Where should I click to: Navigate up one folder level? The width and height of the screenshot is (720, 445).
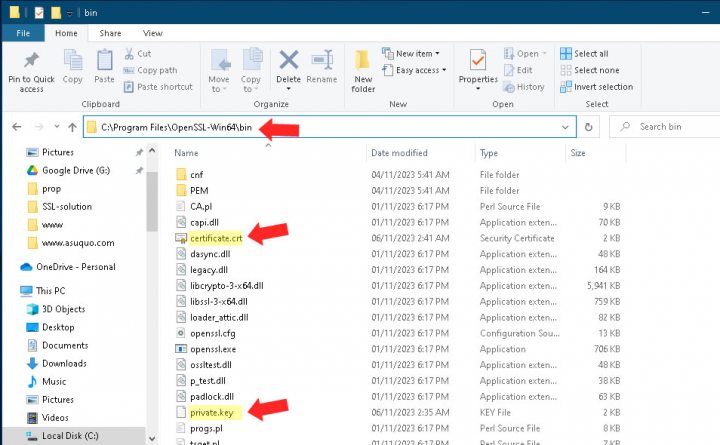coord(72,127)
